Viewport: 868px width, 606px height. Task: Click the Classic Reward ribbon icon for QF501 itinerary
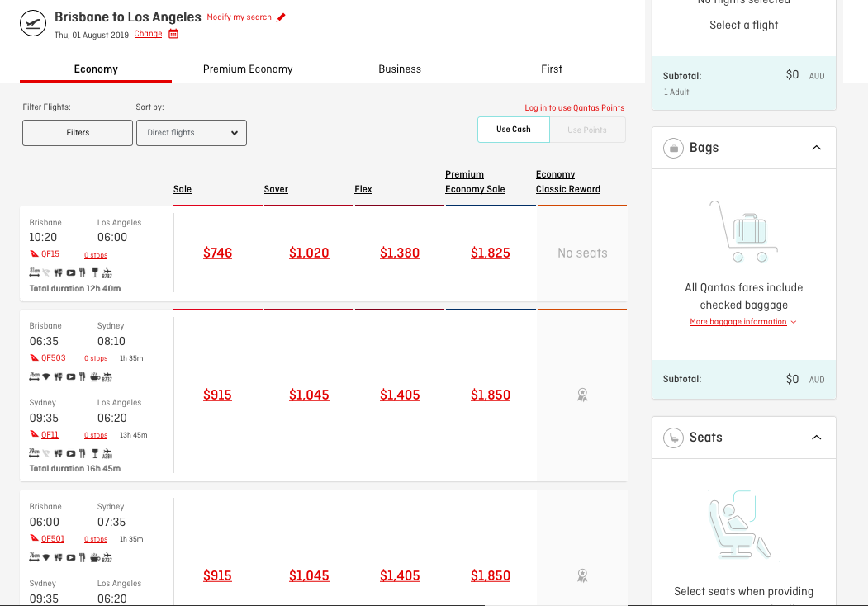(x=582, y=576)
